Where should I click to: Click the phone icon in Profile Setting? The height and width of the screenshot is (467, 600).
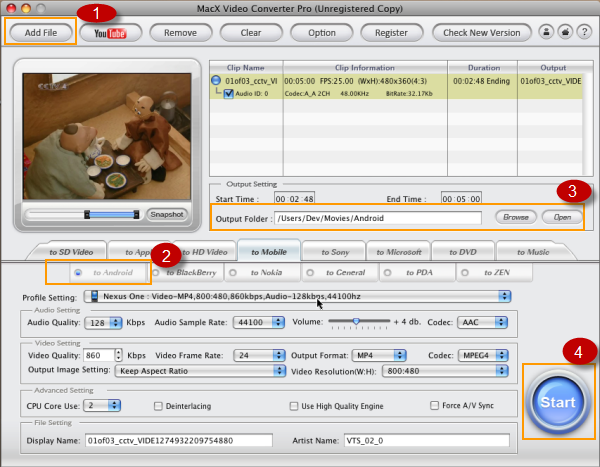click(x=94, y=296)
